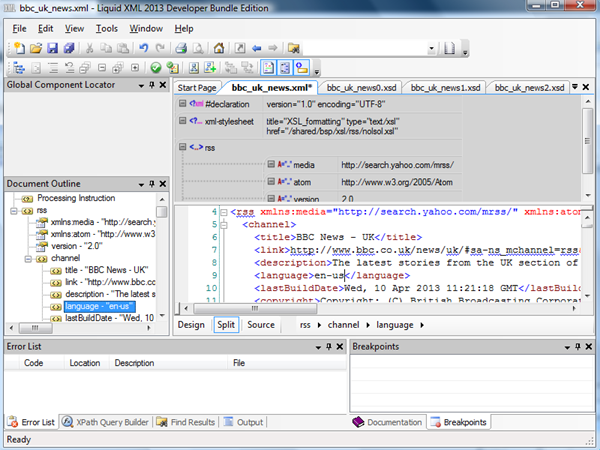Select title - "BBC News - UK" outline node
The image size is (600, 450).
pyautogui.click(x=106, y=270)
